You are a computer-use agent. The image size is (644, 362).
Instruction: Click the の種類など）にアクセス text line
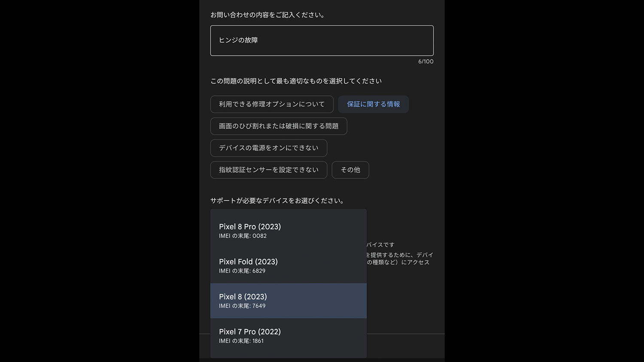pyautogui.click(x=398, y=262)
